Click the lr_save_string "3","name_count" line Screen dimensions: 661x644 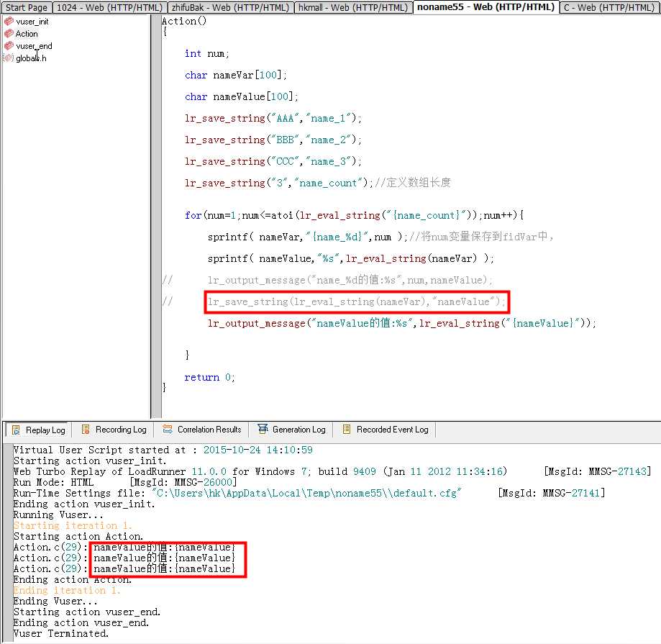coord(318,183)
